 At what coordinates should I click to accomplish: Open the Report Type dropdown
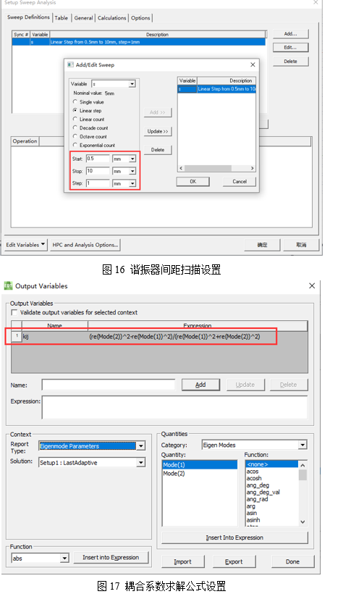coord(141,446)
